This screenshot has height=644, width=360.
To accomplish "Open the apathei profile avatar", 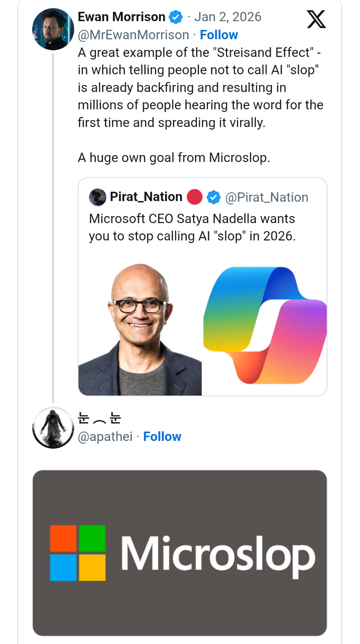I will 53,428.
